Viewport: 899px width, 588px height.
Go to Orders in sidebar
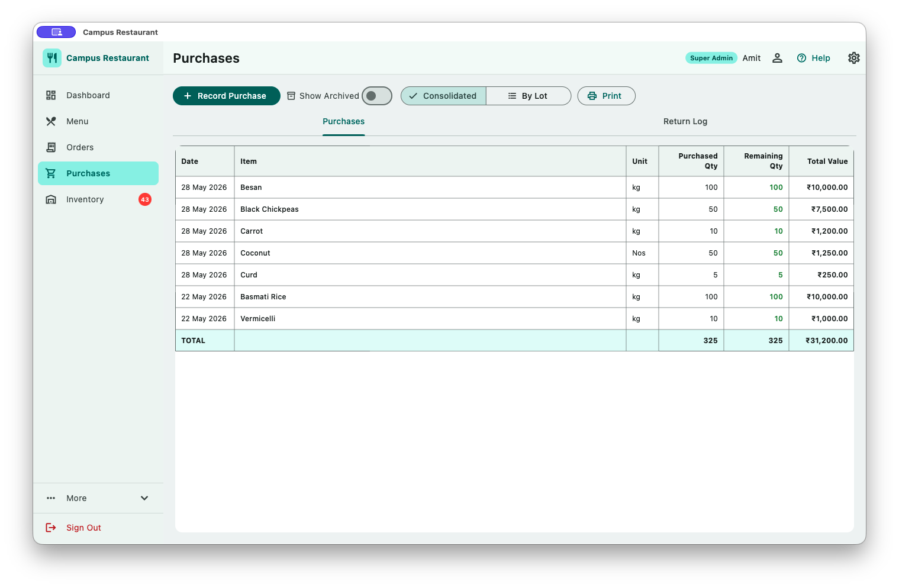click(98, 147)
